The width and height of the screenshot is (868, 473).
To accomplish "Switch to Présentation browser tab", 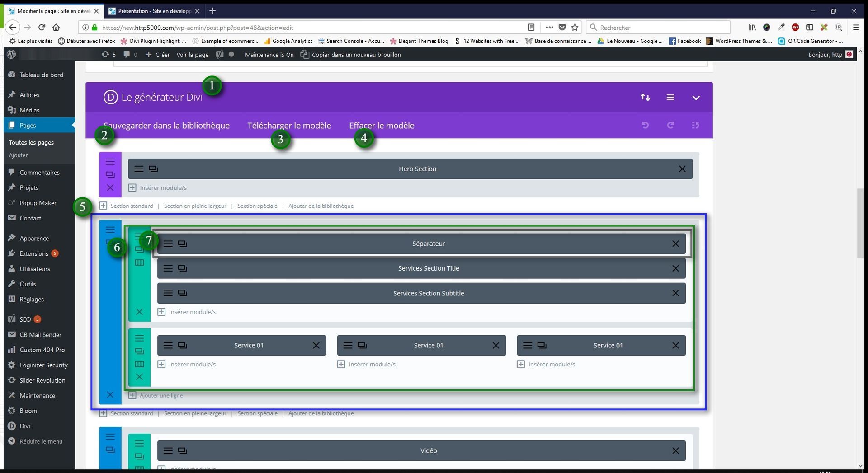I will 154,11.
